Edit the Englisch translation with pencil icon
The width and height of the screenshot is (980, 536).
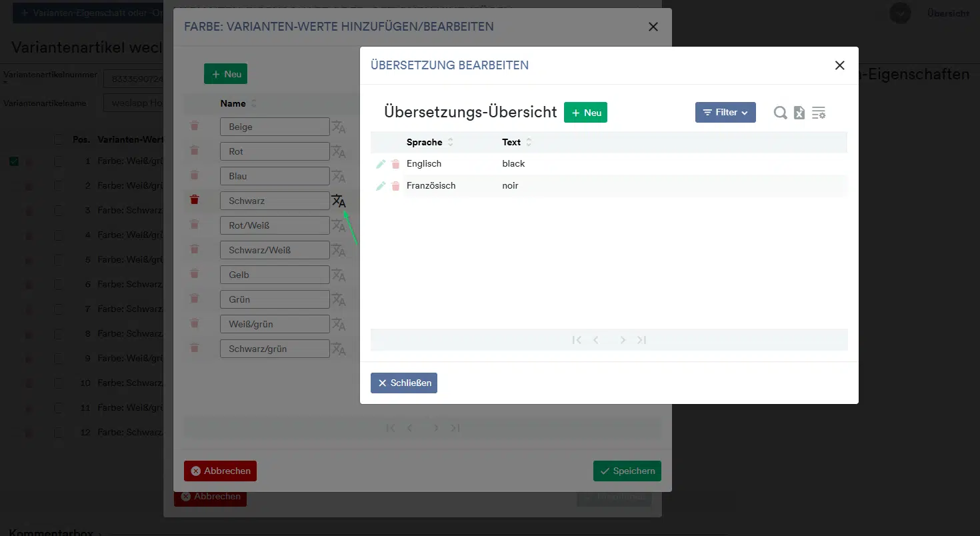381,164
